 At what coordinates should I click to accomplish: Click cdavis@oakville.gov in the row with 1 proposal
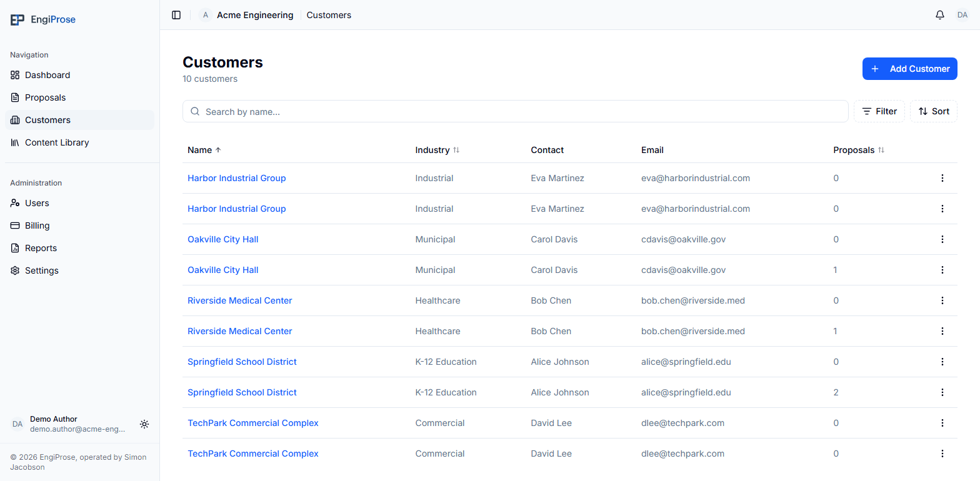683,270
